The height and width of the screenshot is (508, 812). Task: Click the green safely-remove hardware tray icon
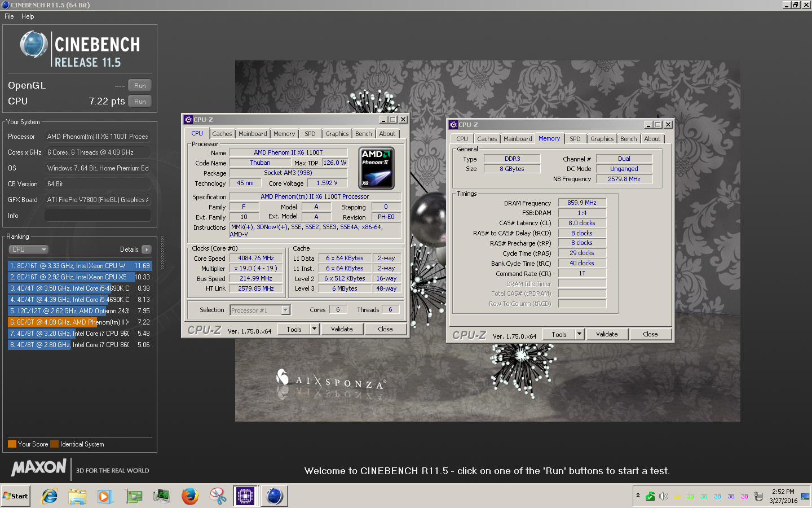pos(650,496)
